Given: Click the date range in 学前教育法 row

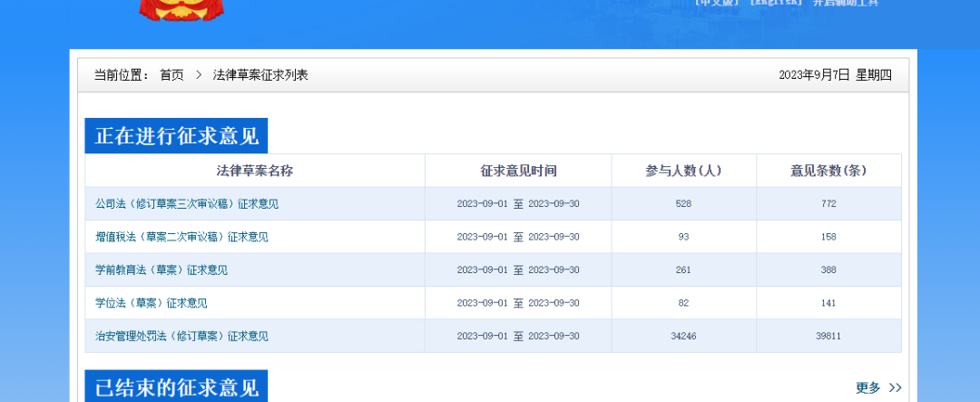Looking at the screenshot, I should click(x=518, y=270).
